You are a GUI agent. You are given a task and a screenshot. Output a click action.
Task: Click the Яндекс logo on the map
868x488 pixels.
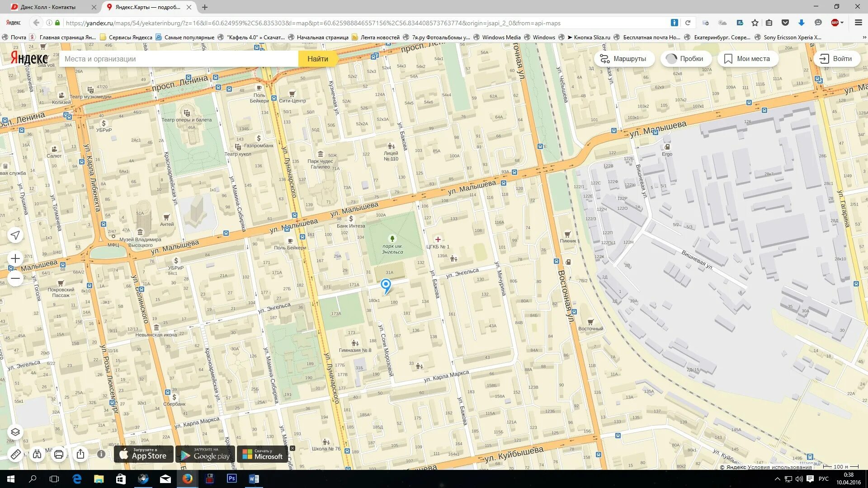click(29, 58)
